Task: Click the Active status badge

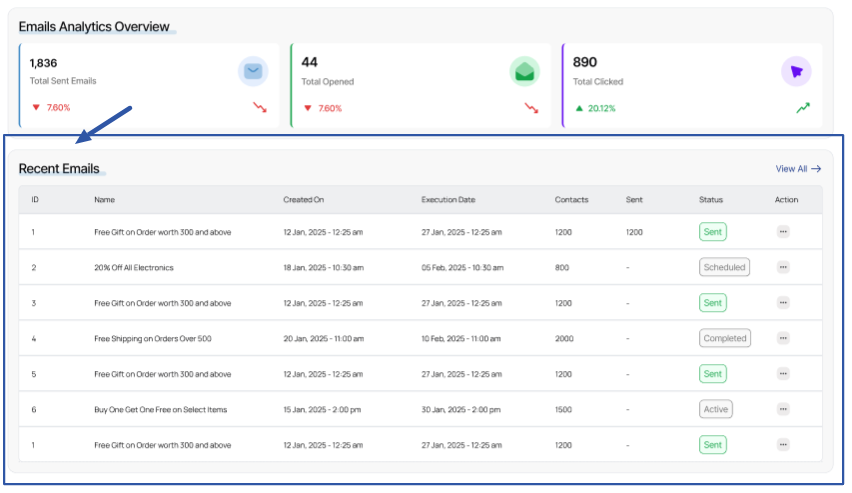Action: pos(715,409)
